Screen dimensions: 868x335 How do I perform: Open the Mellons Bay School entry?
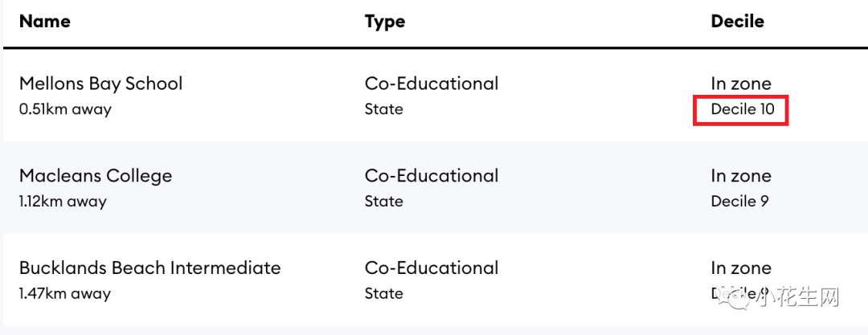[x=100, y=84]
